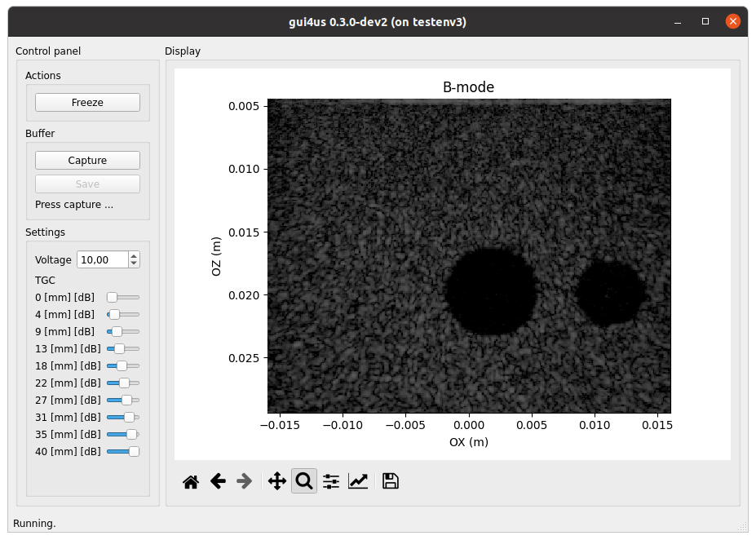
Task: Save the figure with floppy disk icon
Action: pyautogui.click(x=391, y=481)
